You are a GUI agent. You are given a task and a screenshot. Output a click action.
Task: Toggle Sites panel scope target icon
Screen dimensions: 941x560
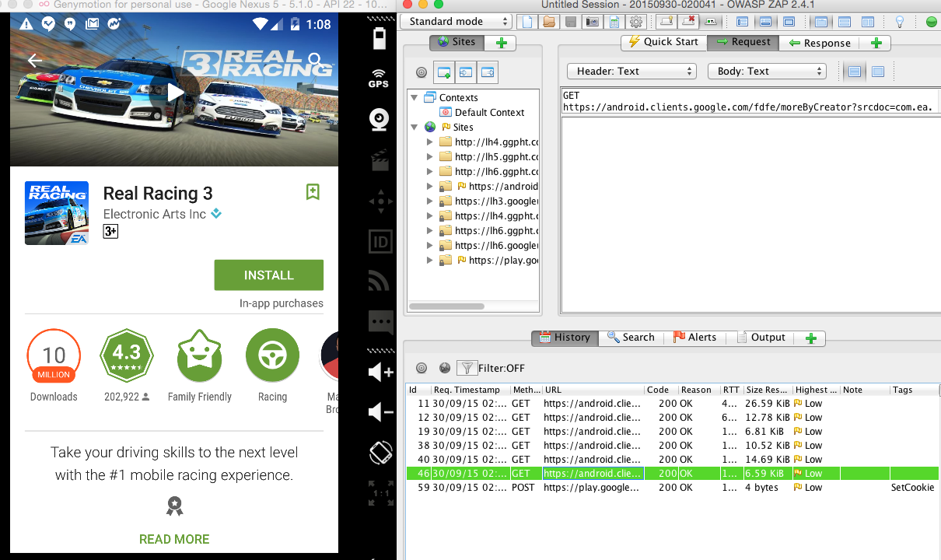[x=422, y=72]
